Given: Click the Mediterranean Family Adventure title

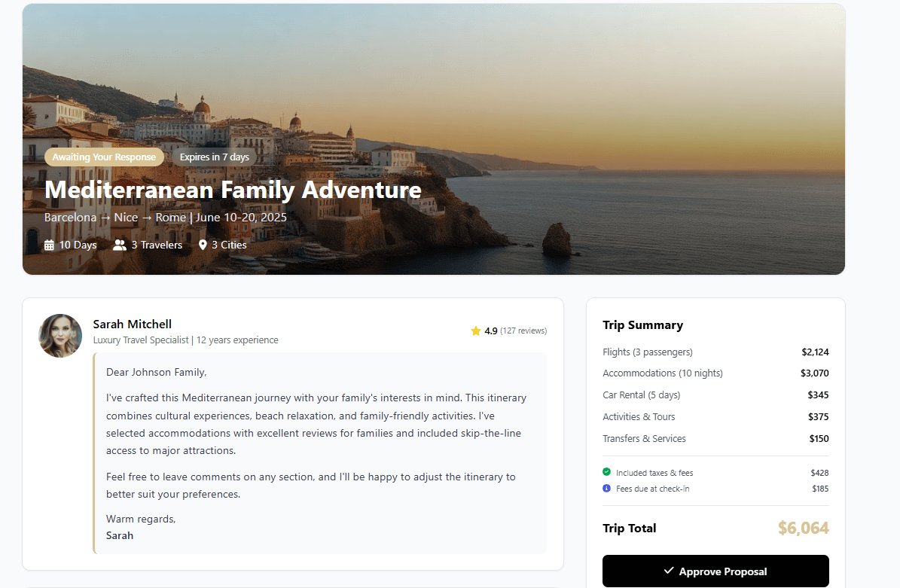Looking at the screenshot, I should click(233, 190).
